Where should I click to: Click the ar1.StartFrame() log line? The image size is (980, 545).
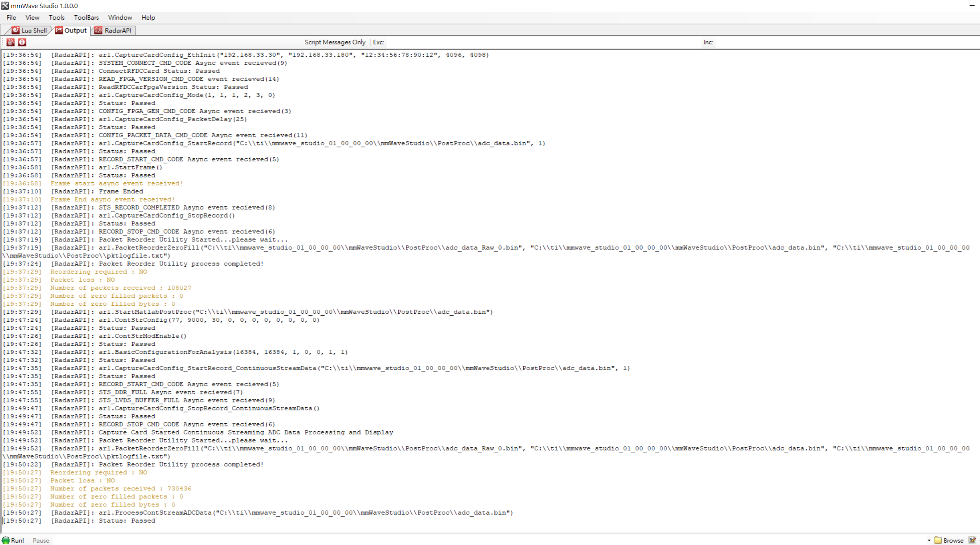pos(82,167)
